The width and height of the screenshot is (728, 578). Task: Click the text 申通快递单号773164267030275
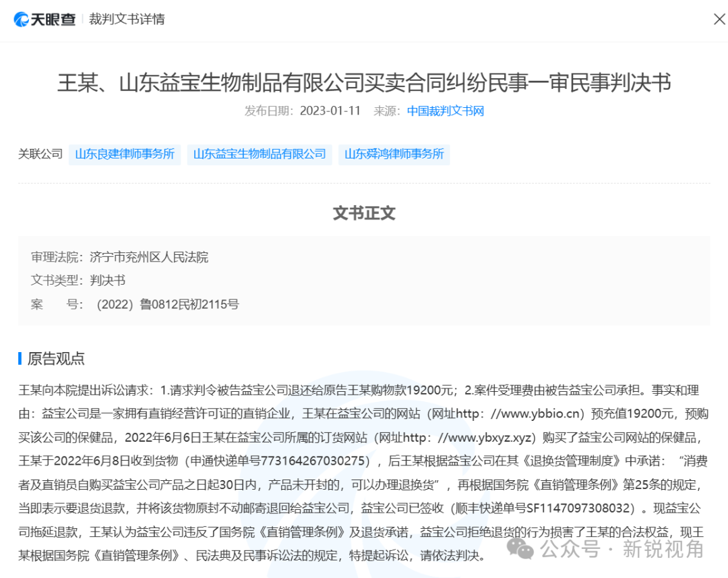277,461
